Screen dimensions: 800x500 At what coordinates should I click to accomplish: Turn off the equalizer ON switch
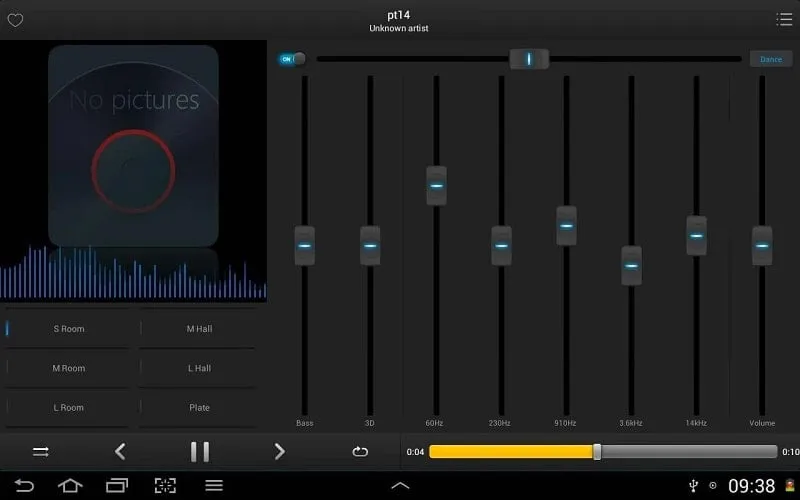292,59
